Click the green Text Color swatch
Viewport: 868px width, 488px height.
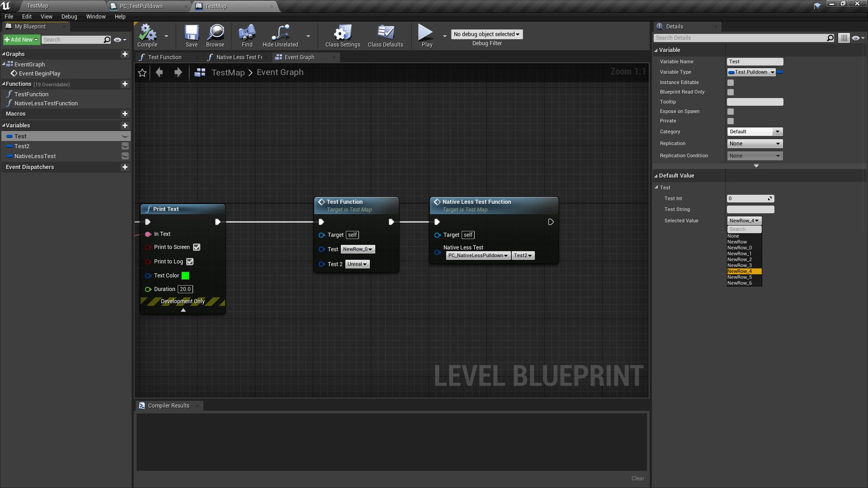point(186,275)
